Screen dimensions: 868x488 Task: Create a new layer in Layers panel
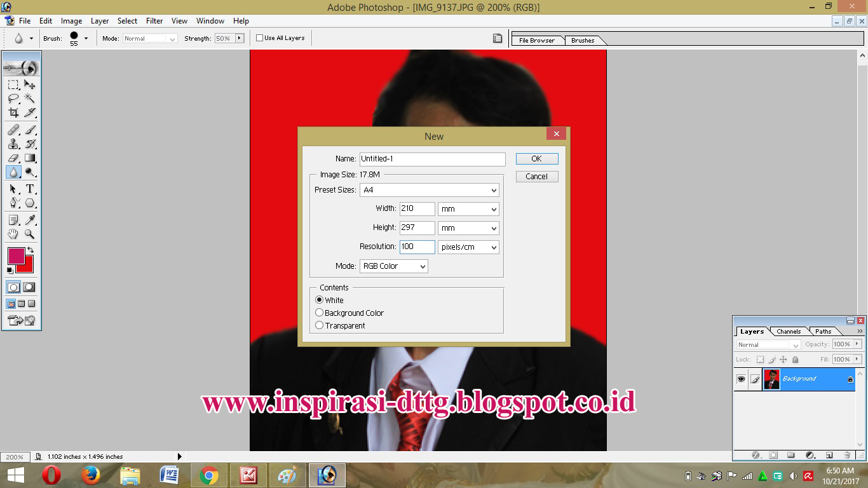(x=829, y=455)
